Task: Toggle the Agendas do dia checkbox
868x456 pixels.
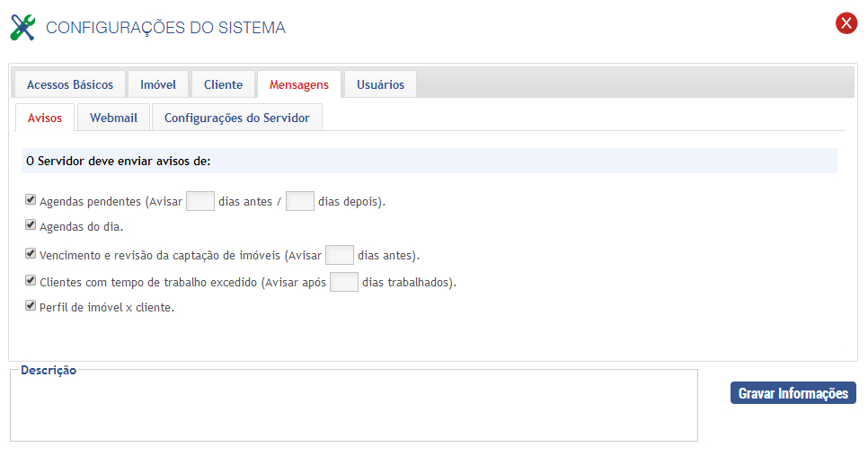Action: point(31,225)
